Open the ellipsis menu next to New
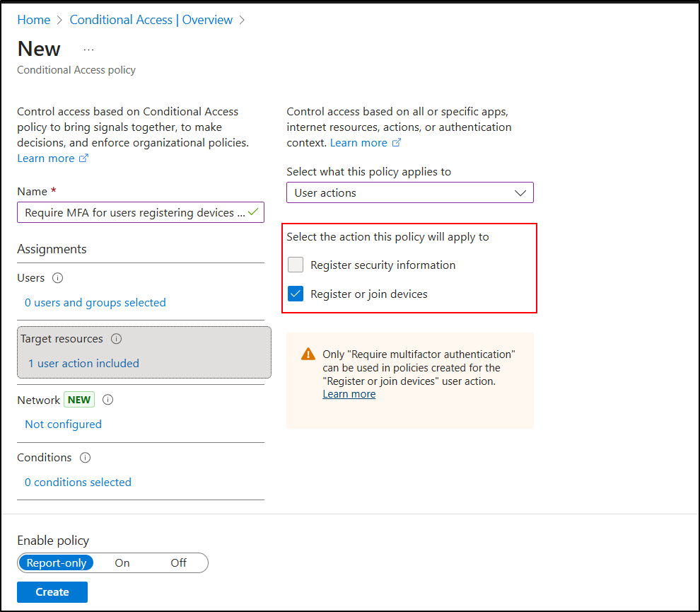The height and width of the screenshot is (612, 700). (x=88, y=50)
